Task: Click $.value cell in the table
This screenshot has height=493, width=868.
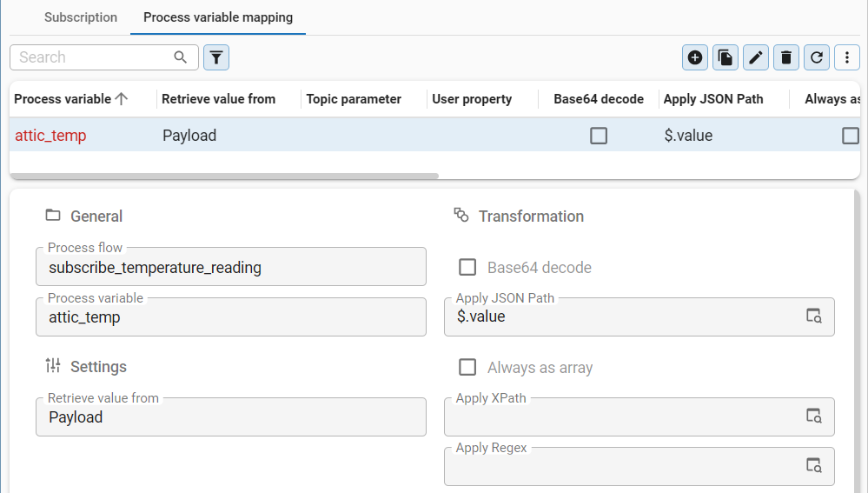Action: [x=688, y=135]
